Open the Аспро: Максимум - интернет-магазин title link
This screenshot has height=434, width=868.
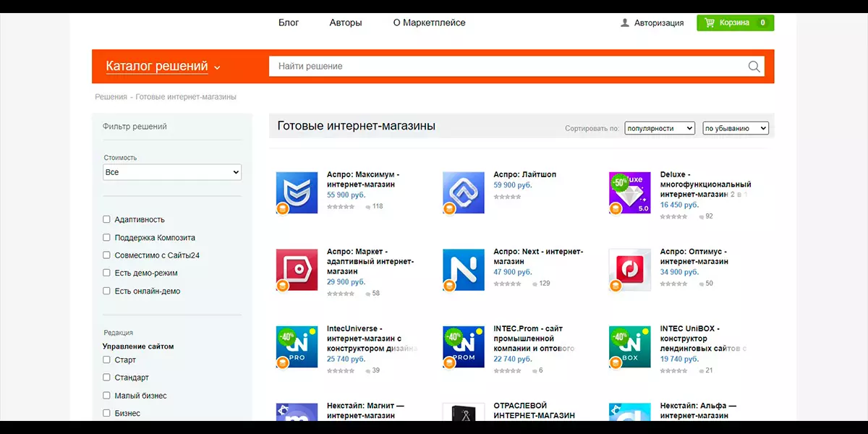(363, 179)
